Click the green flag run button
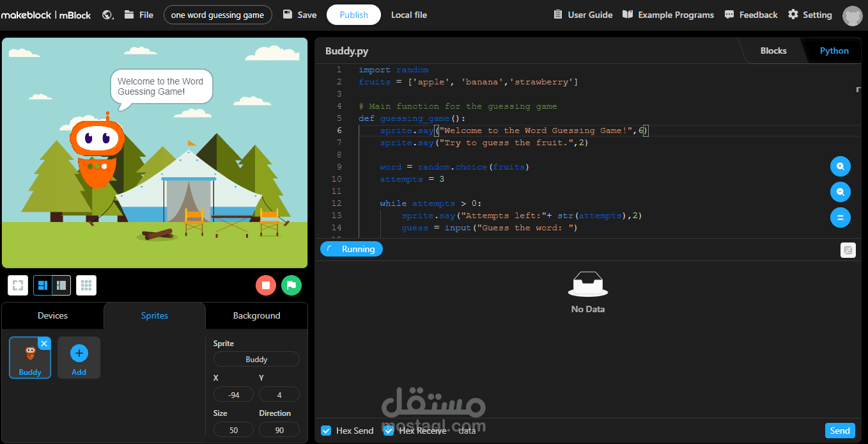Screen dimensions: 868x444 pos(291,285)
